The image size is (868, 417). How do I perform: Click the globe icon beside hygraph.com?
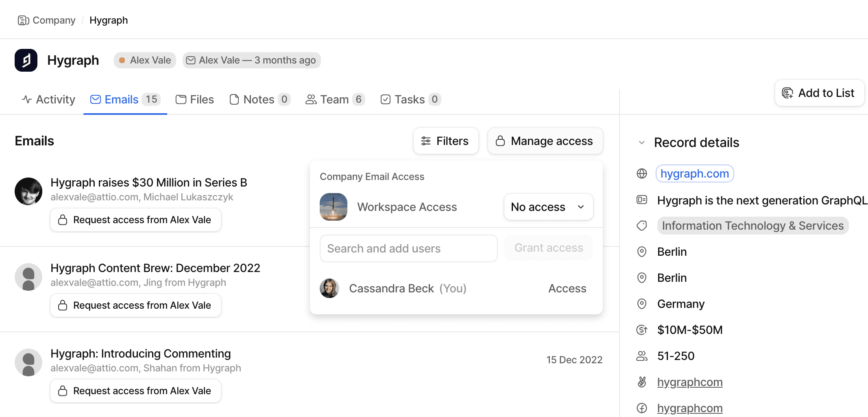tap(642, 173)
